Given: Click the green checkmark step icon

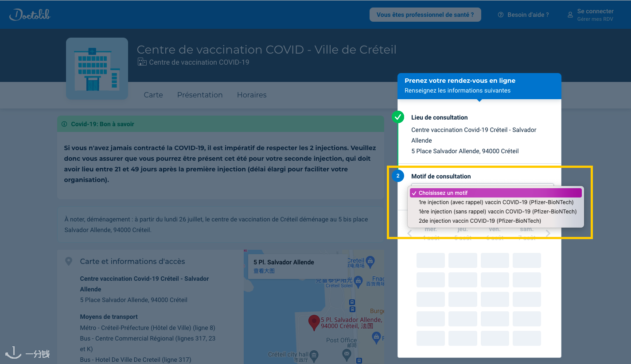Looking at the screenshot, I should 398,117.
